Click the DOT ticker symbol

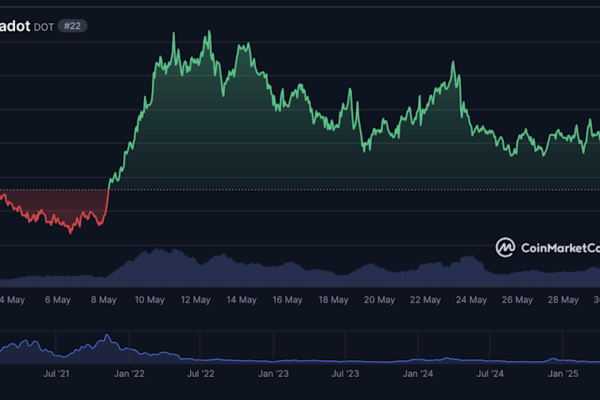[44, 27]
